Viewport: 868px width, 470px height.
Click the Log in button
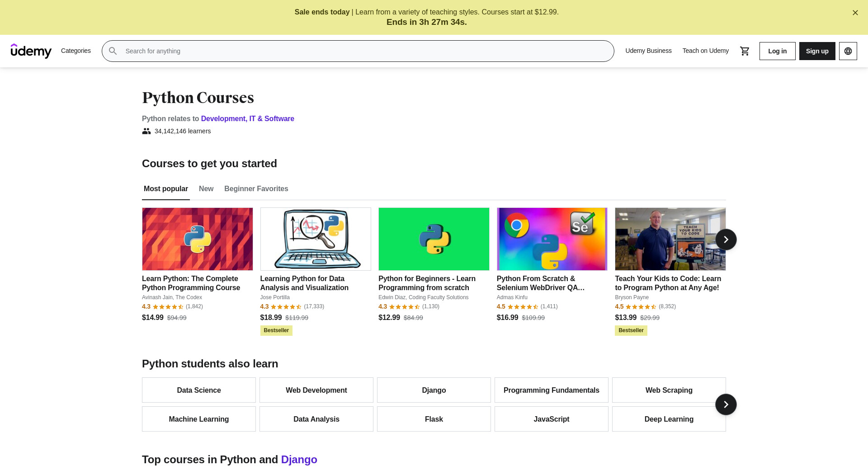(777, 51)
